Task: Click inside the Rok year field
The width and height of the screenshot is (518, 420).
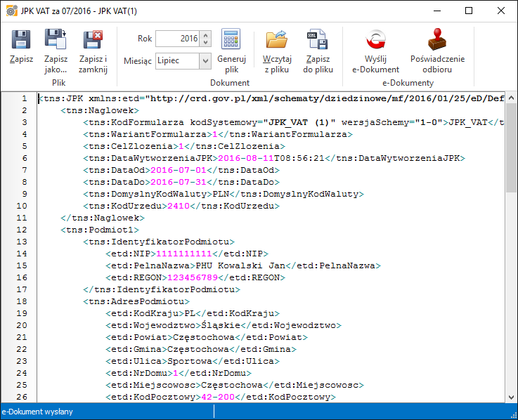Action: (x=177, y=39)
